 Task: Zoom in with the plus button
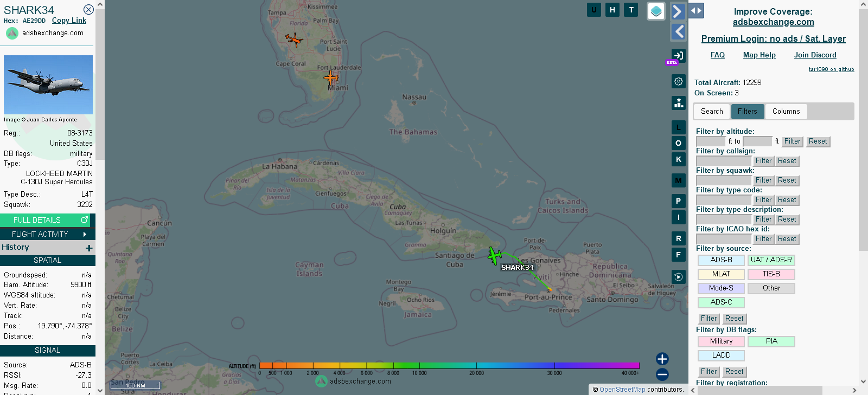(662, 359)
